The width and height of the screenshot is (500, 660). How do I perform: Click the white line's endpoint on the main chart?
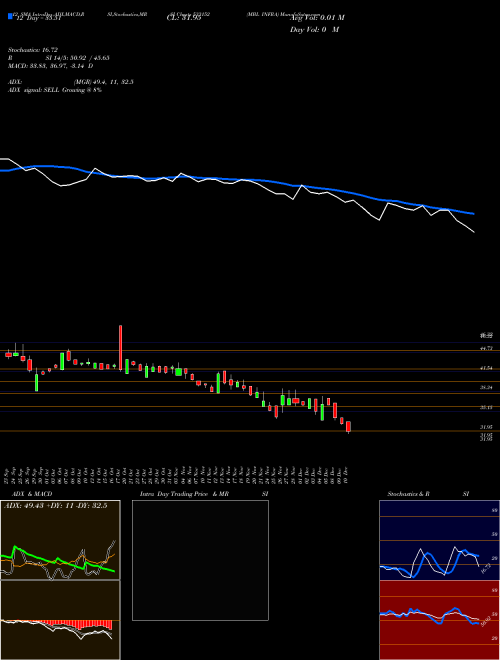(x=474, y=232)
